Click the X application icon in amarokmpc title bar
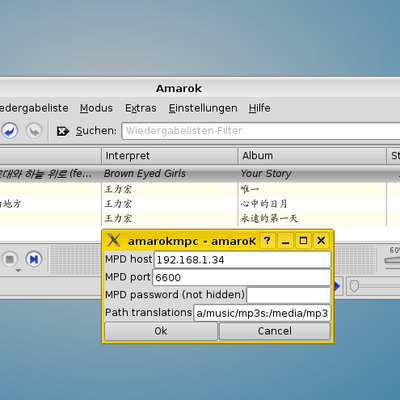This screenshot has height=400, width=400. point(114,240)
